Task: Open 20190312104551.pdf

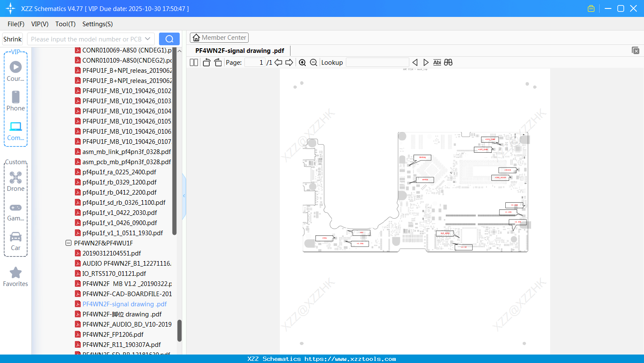Action: (x=108, y=253)
